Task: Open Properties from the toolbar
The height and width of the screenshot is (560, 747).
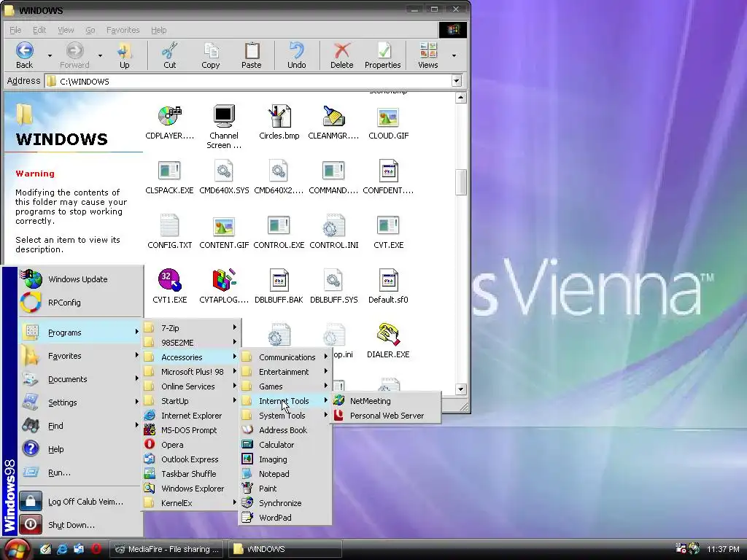Action: (382, 55)
